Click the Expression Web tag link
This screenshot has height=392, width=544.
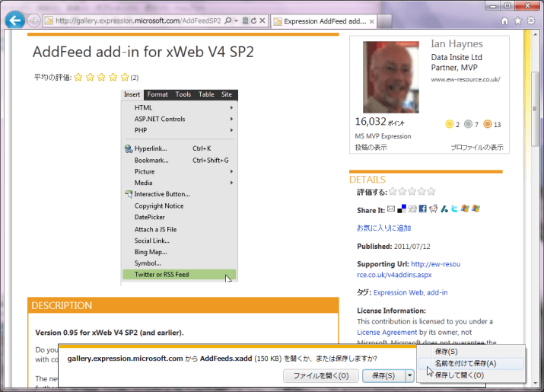(x=398, y=293)
